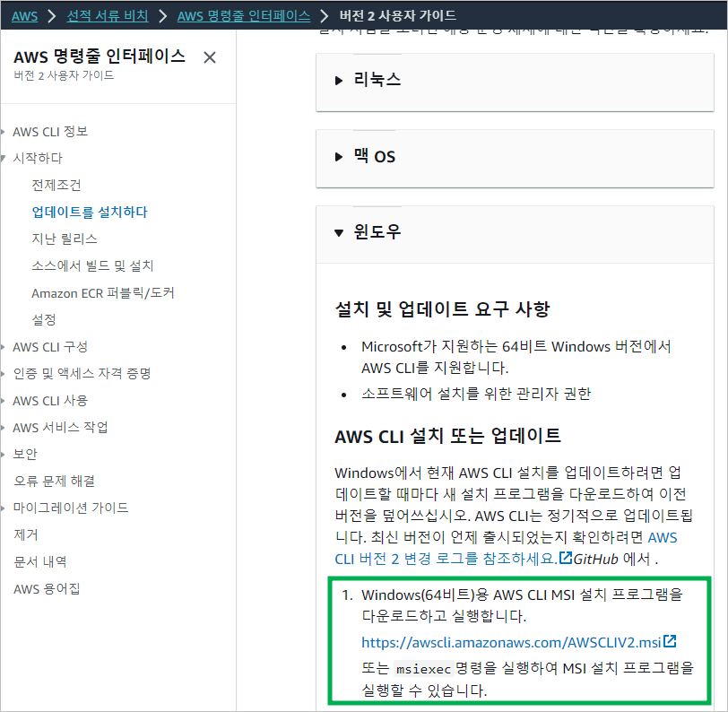Expand the 리눅스 section
This screenshot has width=728, height=712.
(515, 82)
